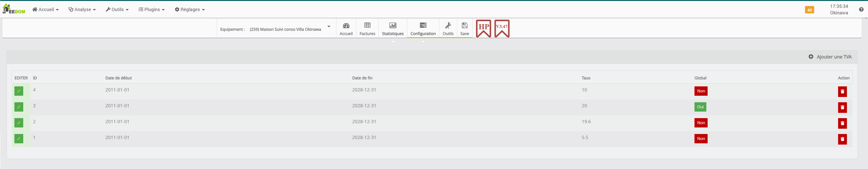The image size is (868, 169).
Task: Click the 'Date de fin' column header
Action: (362, 78)
